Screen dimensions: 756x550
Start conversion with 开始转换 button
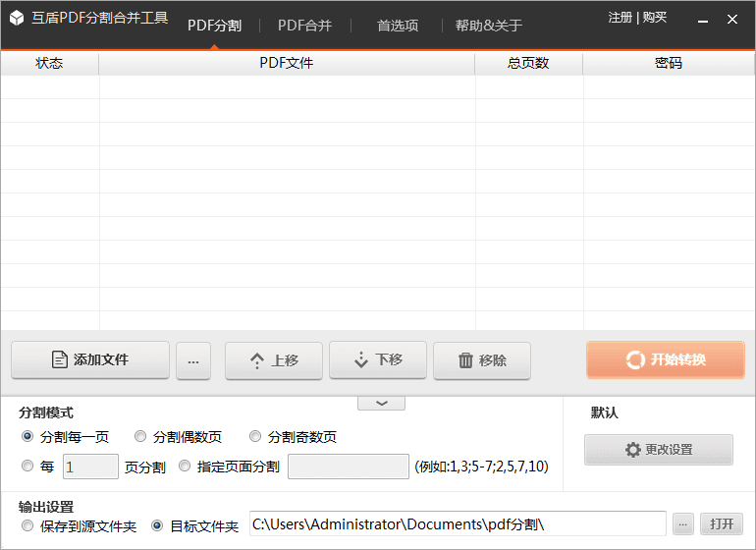[666, 360]
